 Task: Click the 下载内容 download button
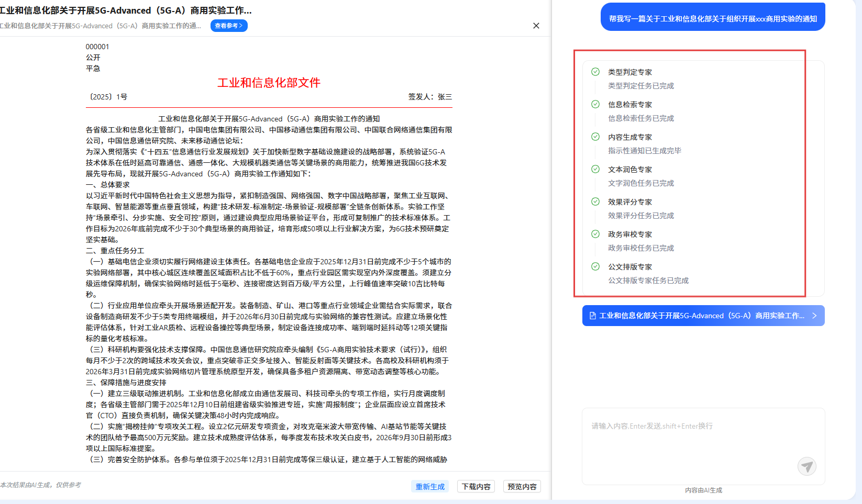[476, 487]
